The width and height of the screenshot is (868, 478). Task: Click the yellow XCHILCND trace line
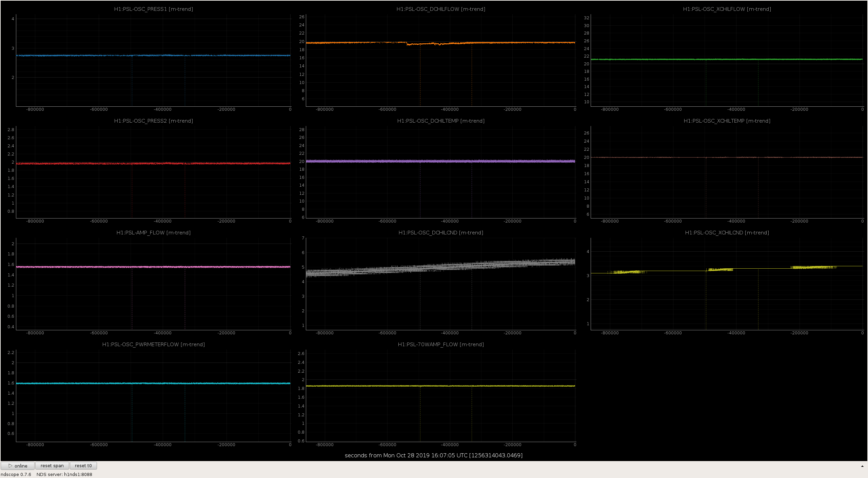(727, 269)
